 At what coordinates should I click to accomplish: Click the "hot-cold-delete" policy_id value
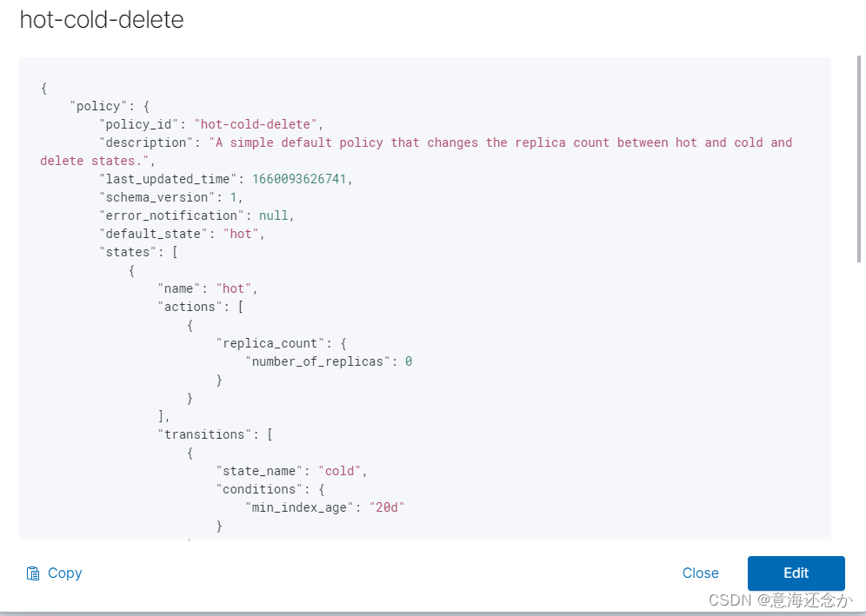[256, 124]
